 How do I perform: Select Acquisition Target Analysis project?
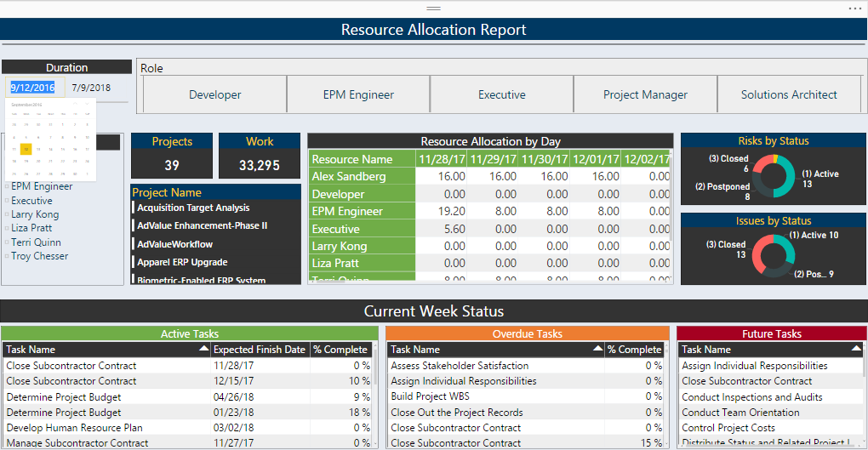(193, 208)
